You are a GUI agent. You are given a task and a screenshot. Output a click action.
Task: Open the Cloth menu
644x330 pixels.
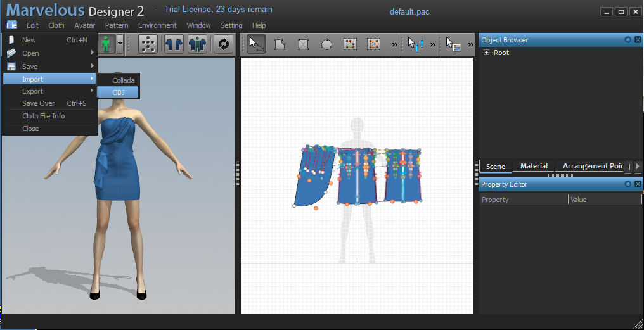[x=56, y=25]
